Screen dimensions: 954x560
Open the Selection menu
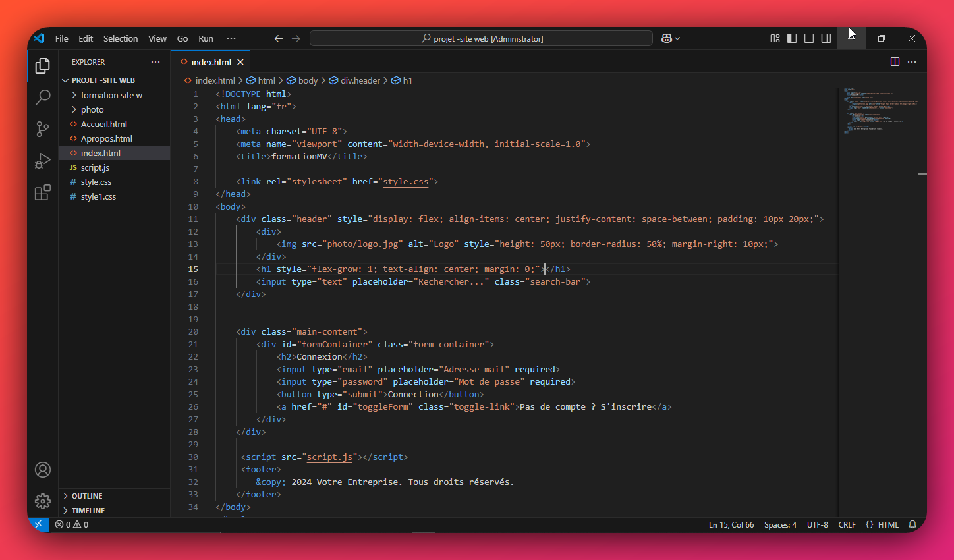[x=121, y=39]
